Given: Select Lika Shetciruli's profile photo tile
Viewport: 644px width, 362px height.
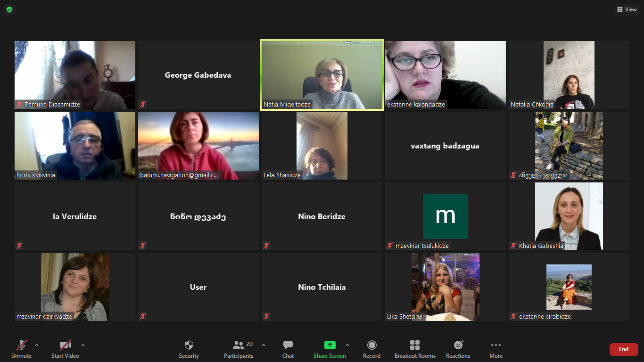Looking at the screenshot, I should [446, 287].
